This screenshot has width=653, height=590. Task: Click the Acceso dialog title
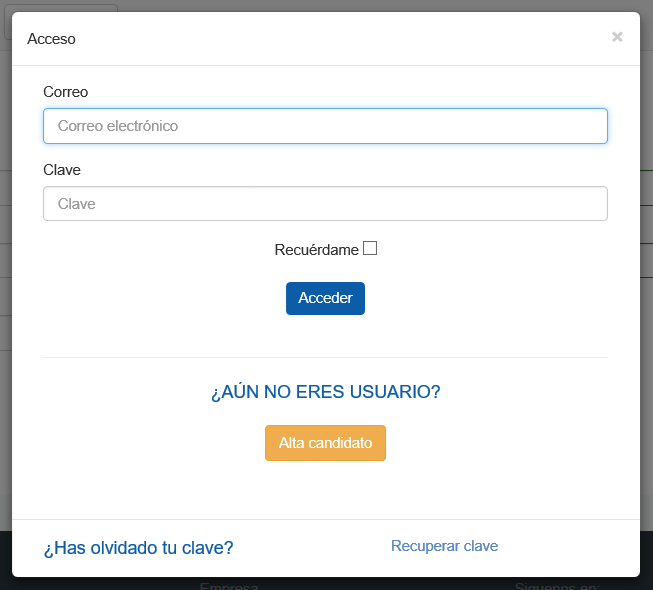(x=51, y=39)
